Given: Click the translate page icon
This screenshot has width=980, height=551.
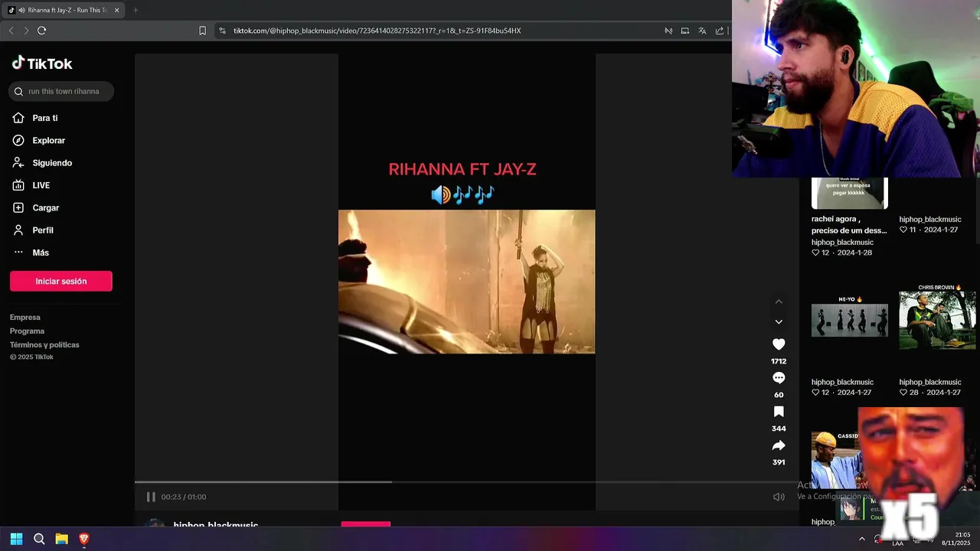Looking at the screenshot, I should pyautogui.click(x=702, y=31).
